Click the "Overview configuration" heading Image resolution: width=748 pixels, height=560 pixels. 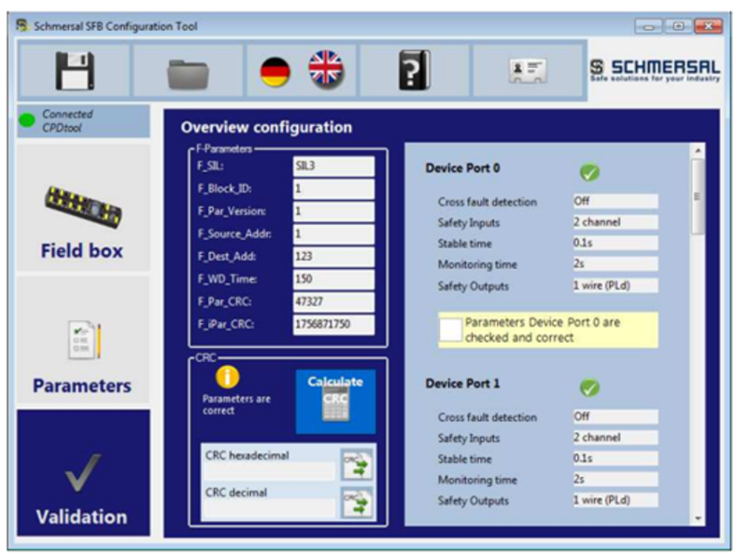point(267,127)
